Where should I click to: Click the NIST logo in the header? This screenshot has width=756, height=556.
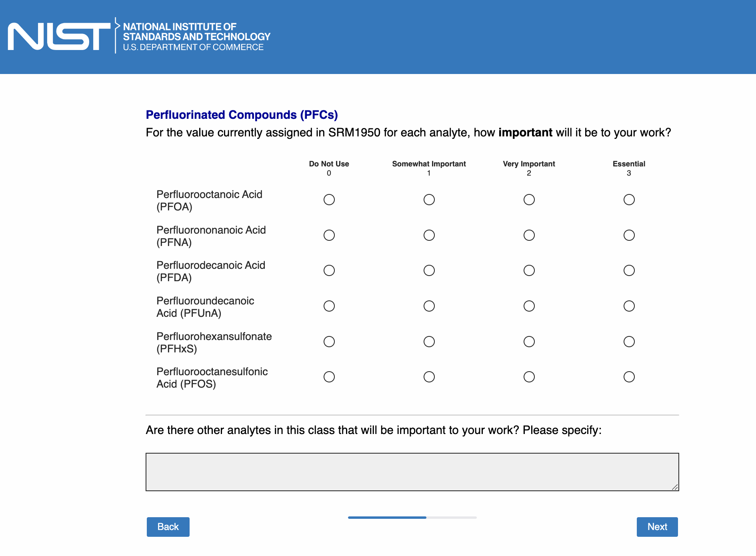[139, 36]
